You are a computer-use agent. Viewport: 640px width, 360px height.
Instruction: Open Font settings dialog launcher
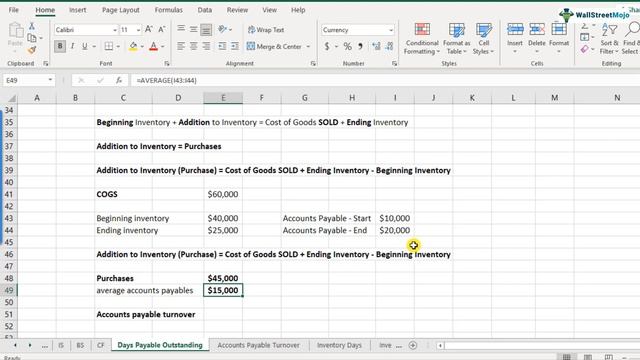pos(167,64)
